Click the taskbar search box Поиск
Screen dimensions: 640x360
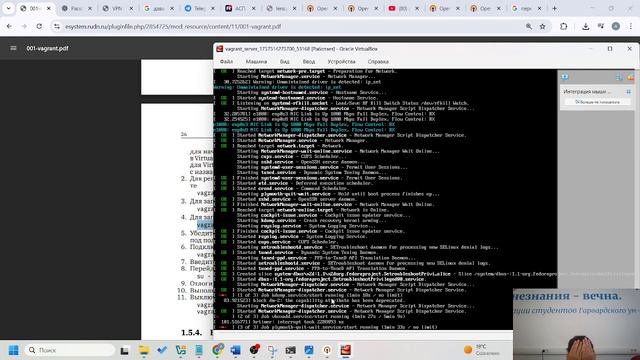(70, 350)
